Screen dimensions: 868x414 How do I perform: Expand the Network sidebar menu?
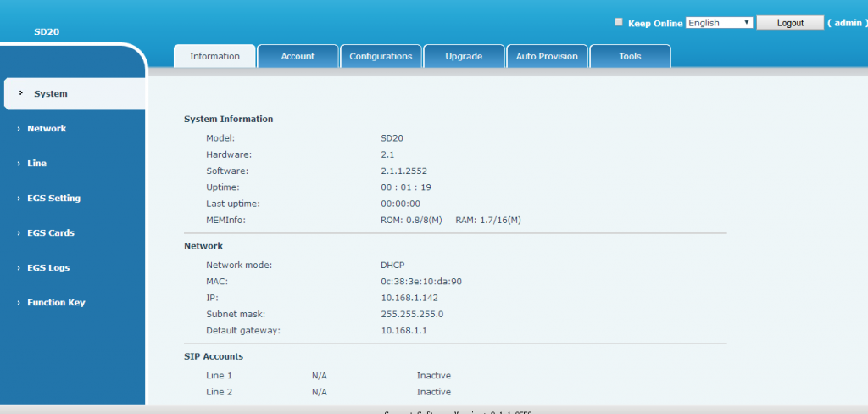[x=47, y=129]
